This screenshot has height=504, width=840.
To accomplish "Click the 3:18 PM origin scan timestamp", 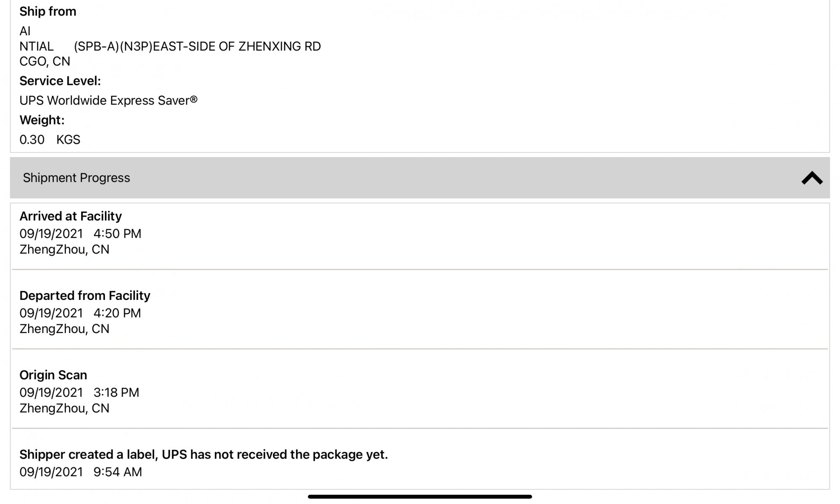I will click(116, 392).
